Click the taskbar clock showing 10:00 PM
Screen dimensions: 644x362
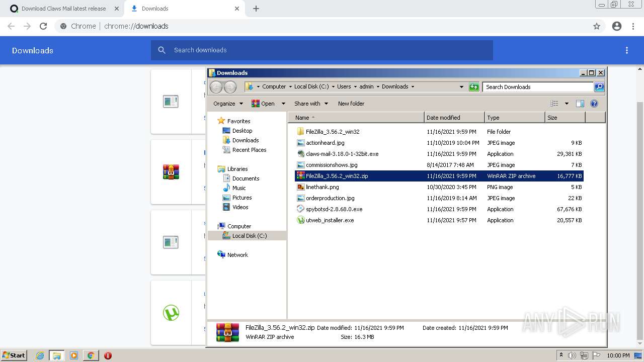618,355
